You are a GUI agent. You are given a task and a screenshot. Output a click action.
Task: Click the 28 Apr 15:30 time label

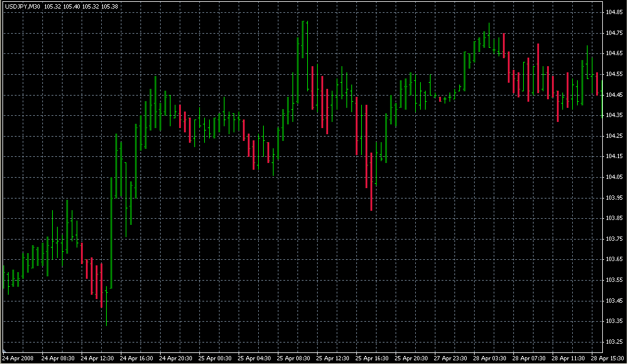pos(607,358)
